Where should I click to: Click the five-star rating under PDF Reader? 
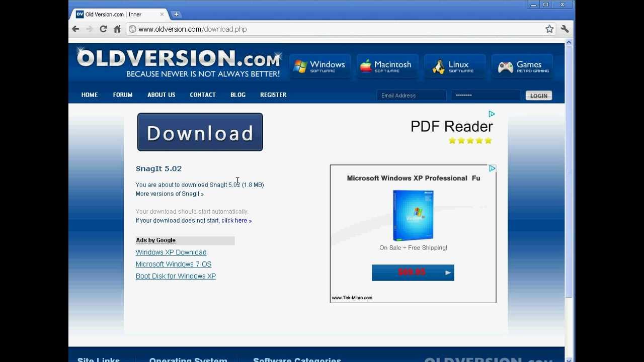click(470, 141)
